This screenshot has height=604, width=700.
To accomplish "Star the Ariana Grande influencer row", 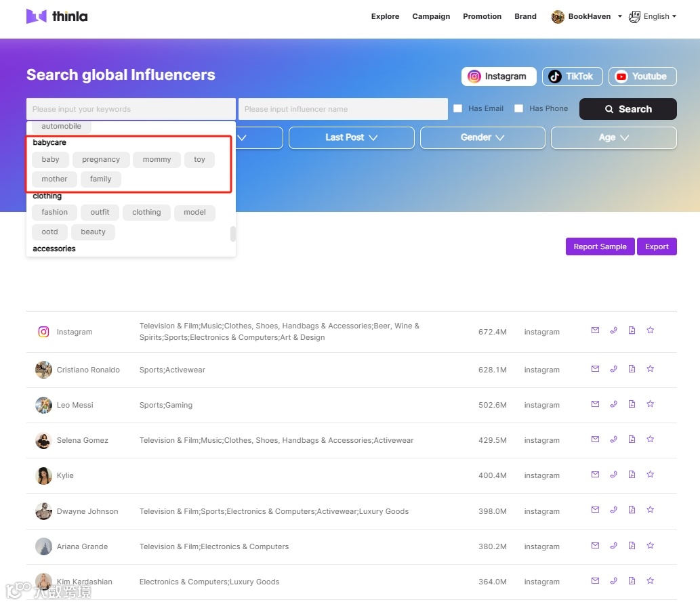I will coord(650,546).
